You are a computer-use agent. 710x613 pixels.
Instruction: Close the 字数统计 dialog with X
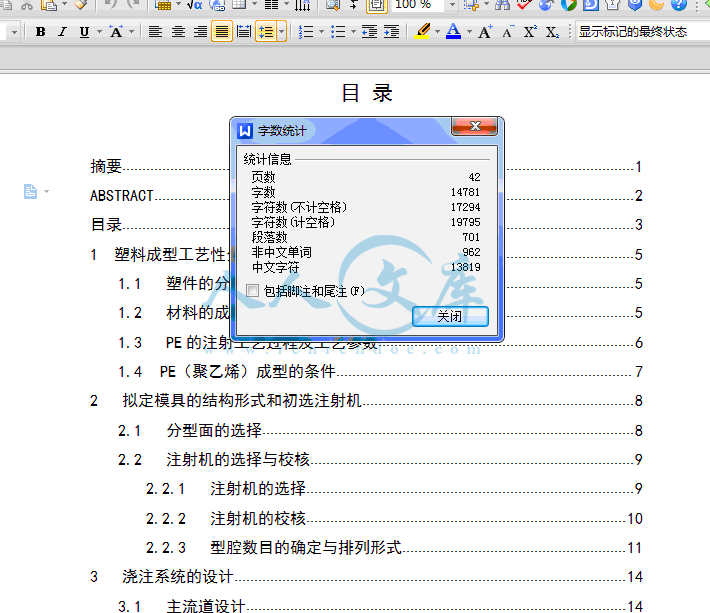475,126
